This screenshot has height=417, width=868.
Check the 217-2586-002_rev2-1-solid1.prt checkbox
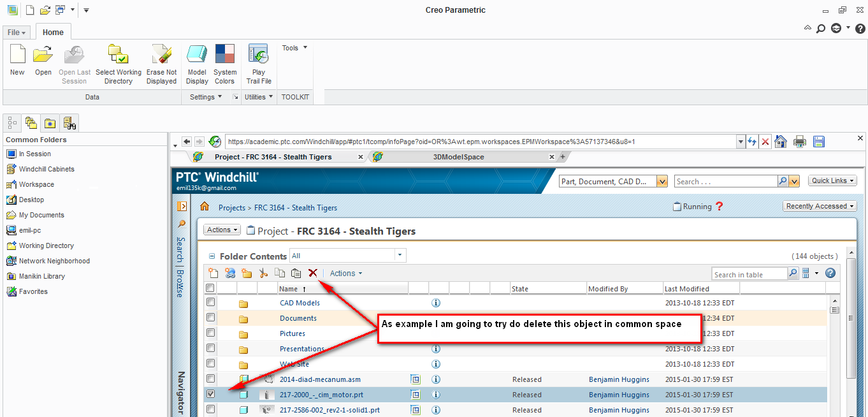210,409
